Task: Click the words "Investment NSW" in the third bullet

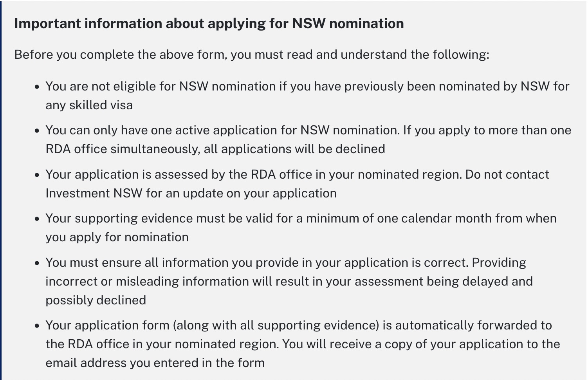Action: pyautogui.click(x=94, y=193)
